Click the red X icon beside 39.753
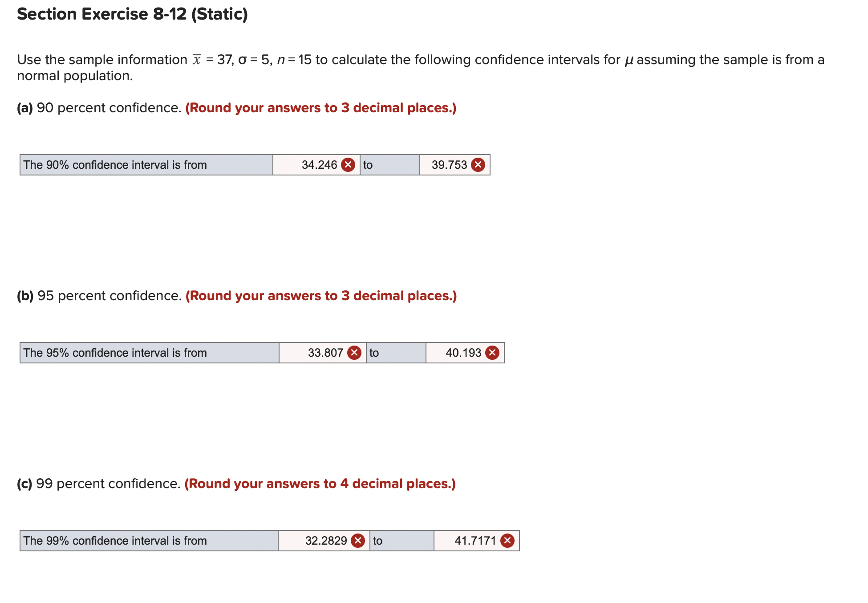This screenshot has width=868, height=603. point(478,165)
